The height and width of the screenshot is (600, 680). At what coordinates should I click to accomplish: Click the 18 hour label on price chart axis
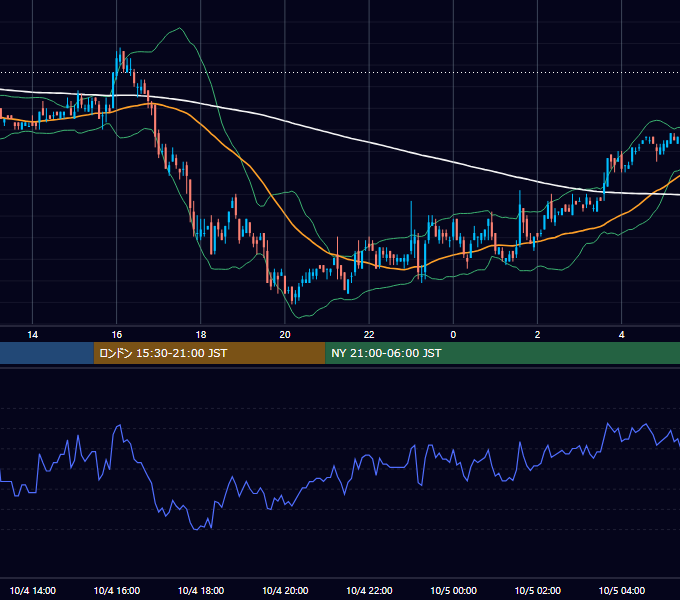pos(201,335)
